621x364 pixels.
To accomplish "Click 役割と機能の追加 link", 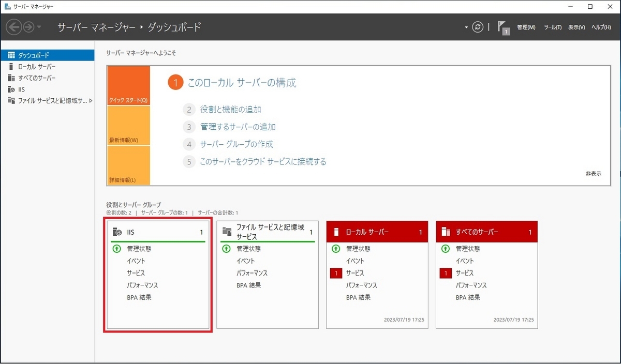I will coord(231,110).
